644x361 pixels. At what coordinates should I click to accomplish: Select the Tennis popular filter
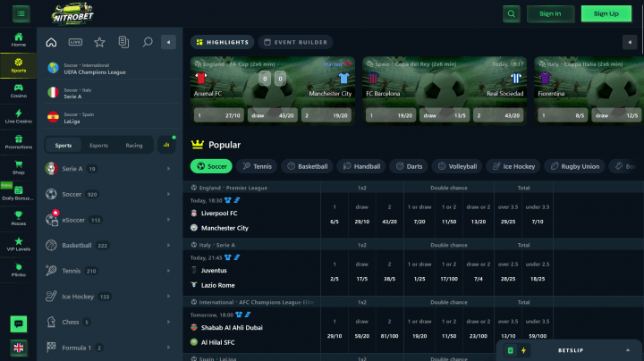258,166
